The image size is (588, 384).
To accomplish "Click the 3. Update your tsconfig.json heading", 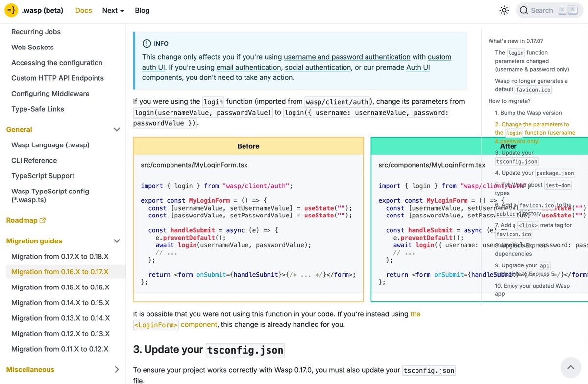I will click(208, 350).
